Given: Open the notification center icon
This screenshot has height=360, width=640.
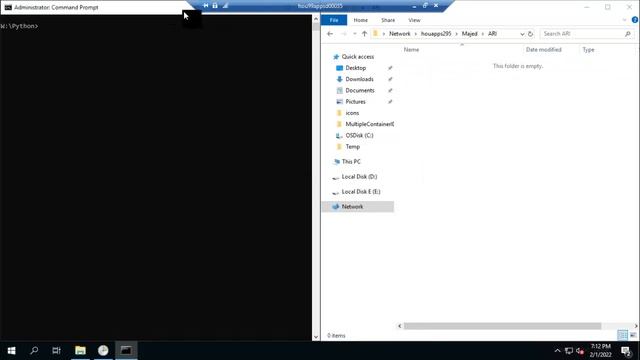Looking at the screenshot, I should pyautogui.click(x=626, y=351).
